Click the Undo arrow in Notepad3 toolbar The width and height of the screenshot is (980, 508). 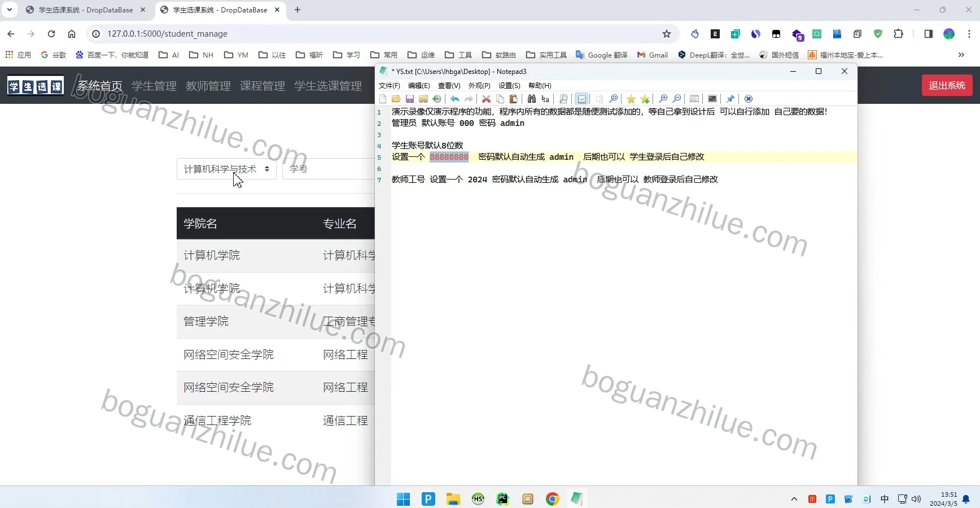coord(454,99)
